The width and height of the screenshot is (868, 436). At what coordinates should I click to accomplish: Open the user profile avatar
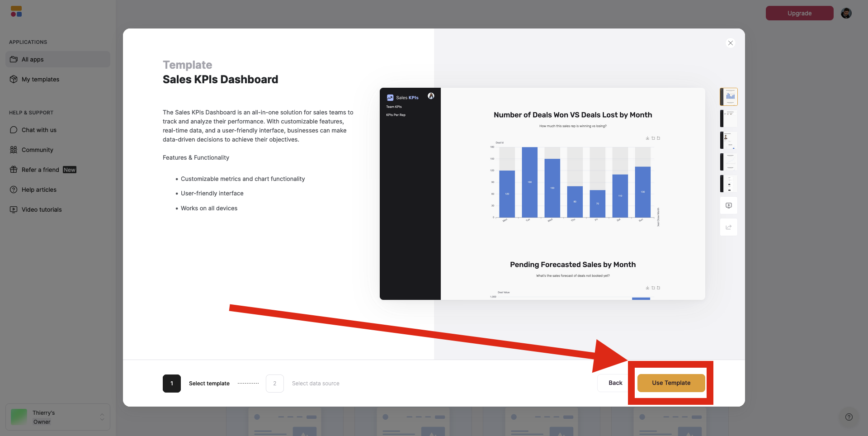point(846,13)
